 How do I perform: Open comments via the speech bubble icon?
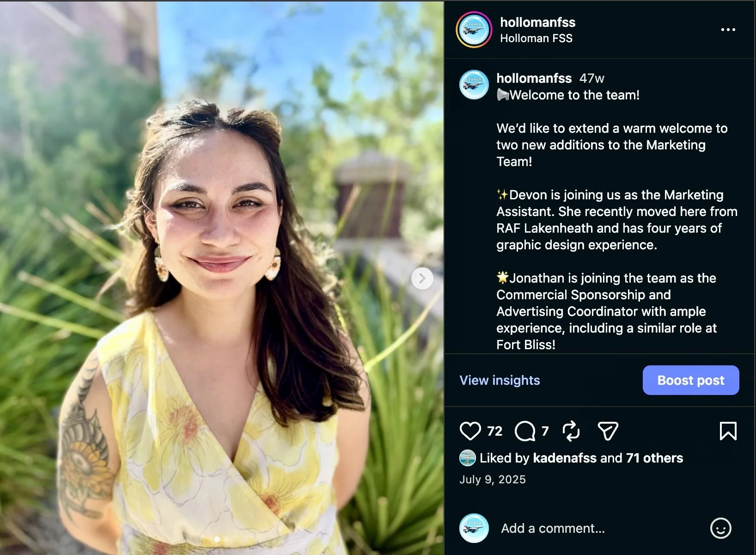point(525,431)
